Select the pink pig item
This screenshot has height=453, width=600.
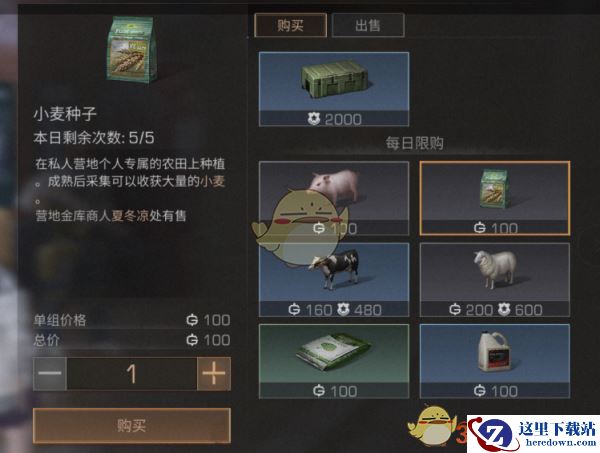tap(334, 198)
